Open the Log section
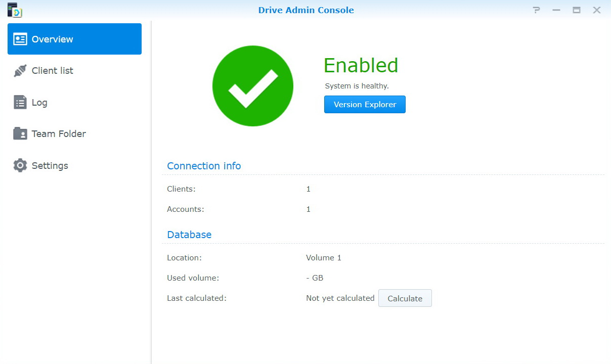This screenshot has width=611, height=364. coord(74,102)
